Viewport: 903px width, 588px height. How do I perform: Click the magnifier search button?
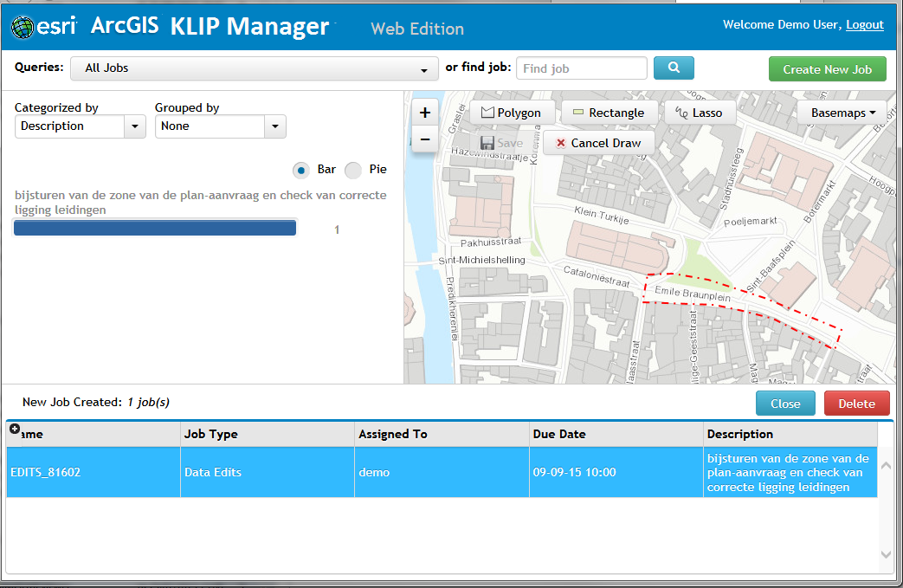674,68
